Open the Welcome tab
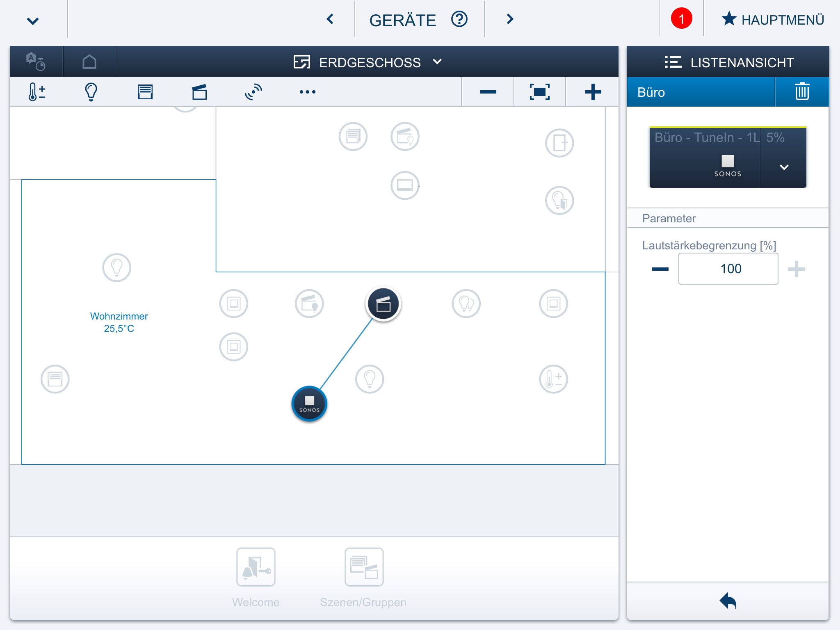Screen dimensions: 840x630 click(x=256, y=577)
